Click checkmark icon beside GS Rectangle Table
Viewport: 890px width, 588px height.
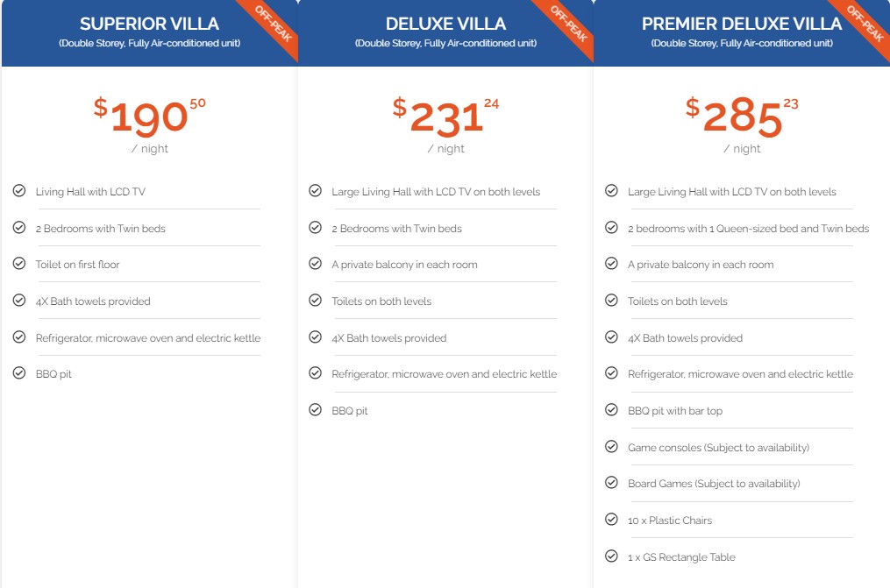click(612, 556)
